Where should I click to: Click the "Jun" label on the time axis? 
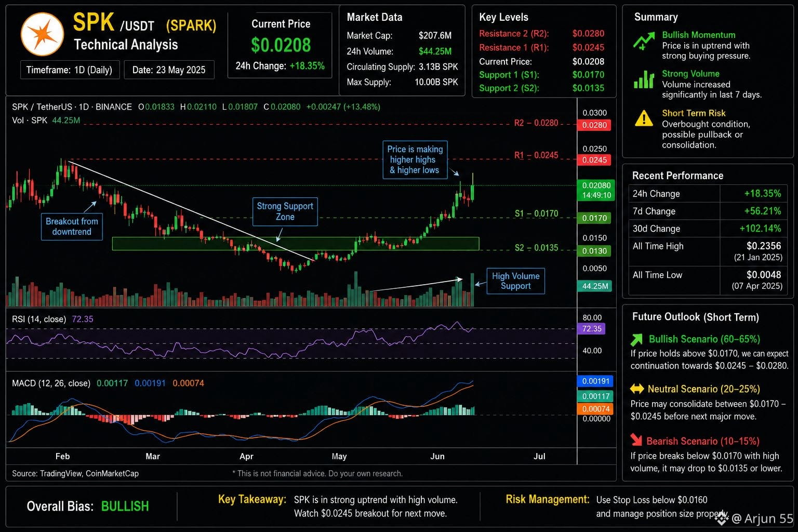click(x=437, y=456)
